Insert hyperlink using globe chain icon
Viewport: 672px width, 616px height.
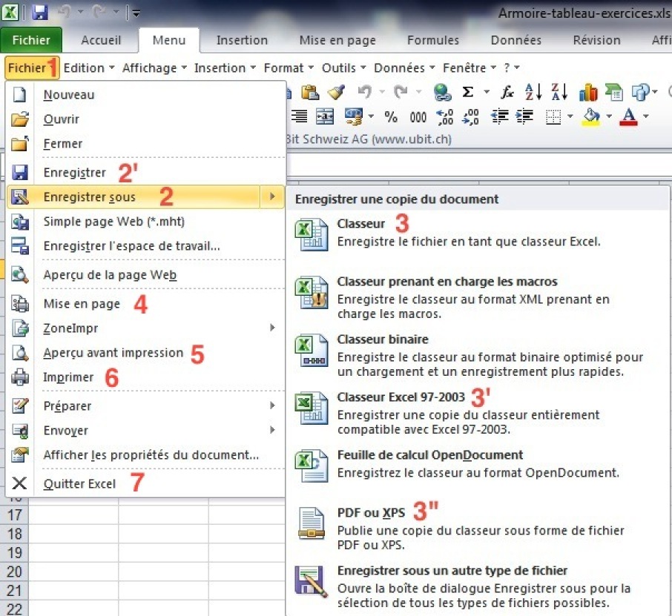point(442,92)
